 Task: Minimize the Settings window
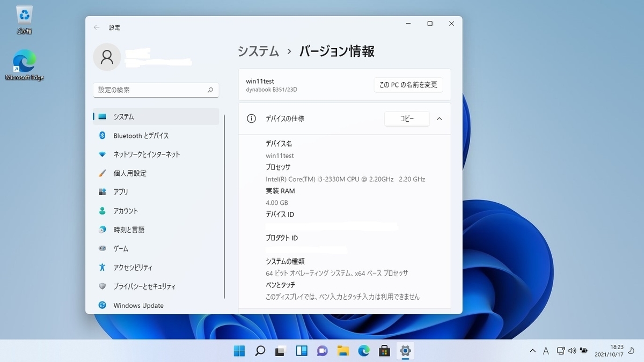408,24
